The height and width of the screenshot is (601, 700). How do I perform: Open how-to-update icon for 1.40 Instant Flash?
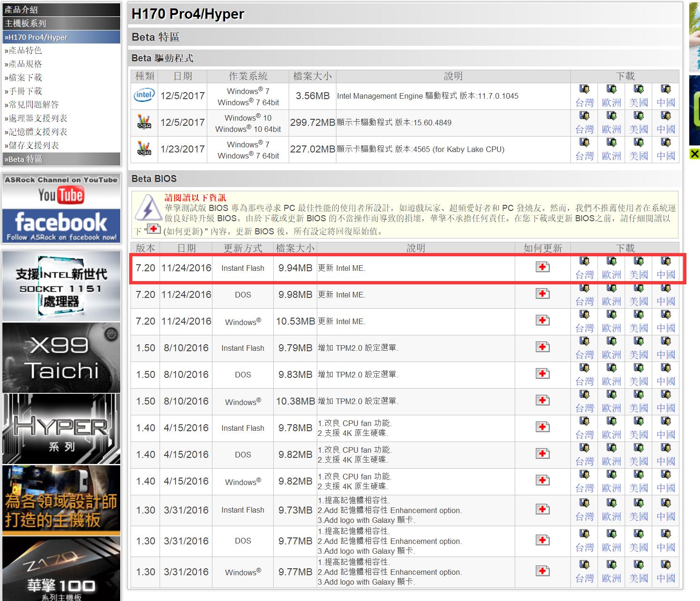[x=543, y=427]
